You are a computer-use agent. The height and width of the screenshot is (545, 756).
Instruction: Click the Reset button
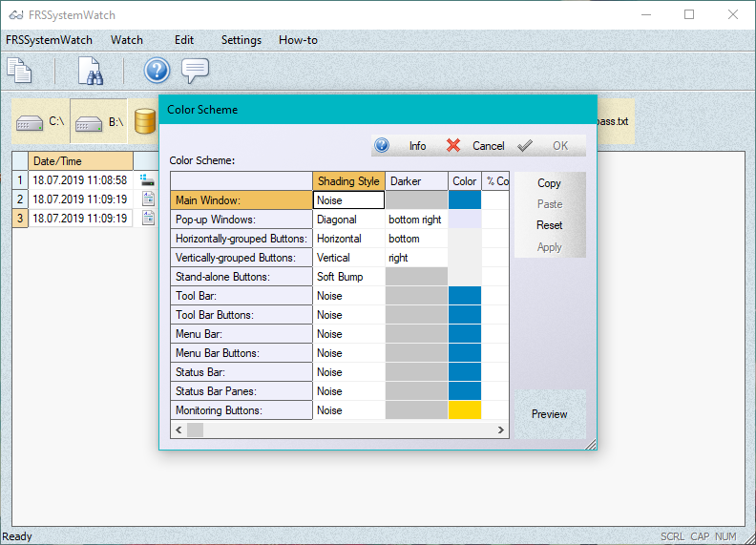pyautogui.click(x=549, y=225)
